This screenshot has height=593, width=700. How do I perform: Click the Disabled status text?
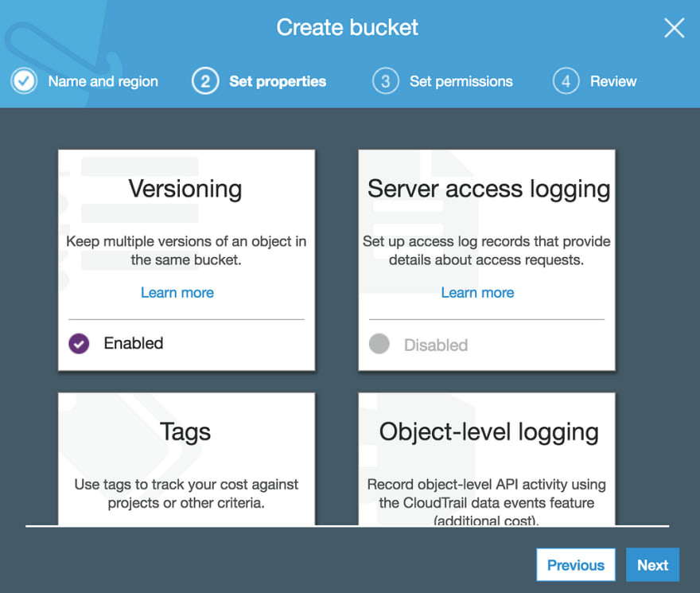point(436,345)
